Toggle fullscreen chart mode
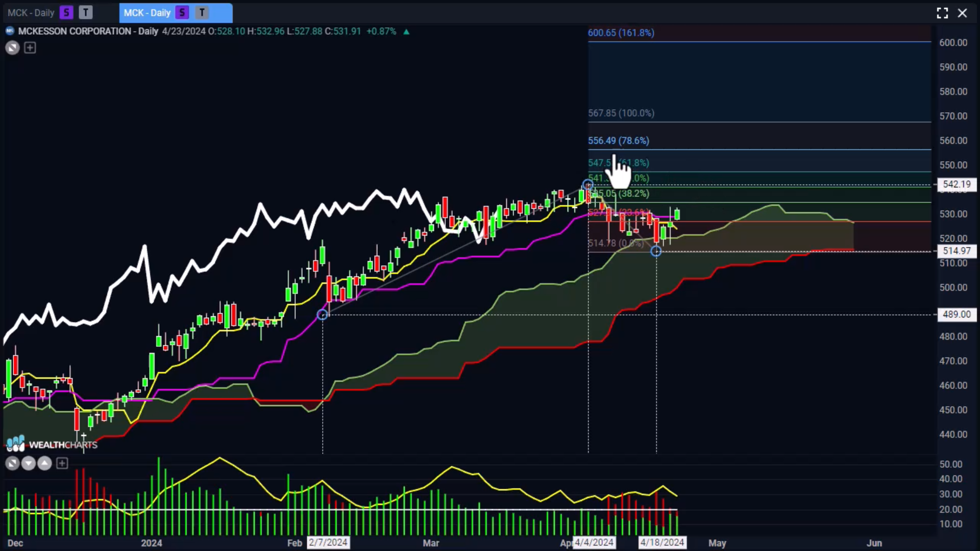The height and width of the screenshot is (551, 980). (x=942, y=13)
